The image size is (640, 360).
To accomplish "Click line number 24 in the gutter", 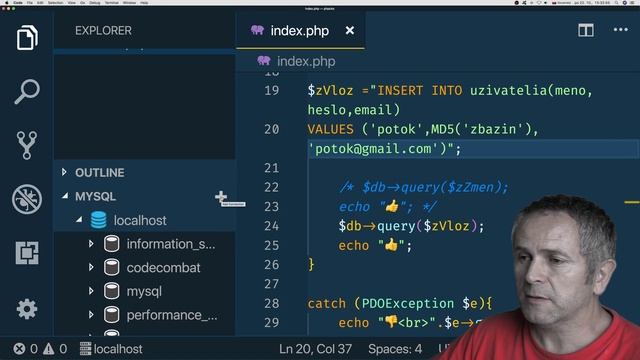I will [x=271, y=226].
